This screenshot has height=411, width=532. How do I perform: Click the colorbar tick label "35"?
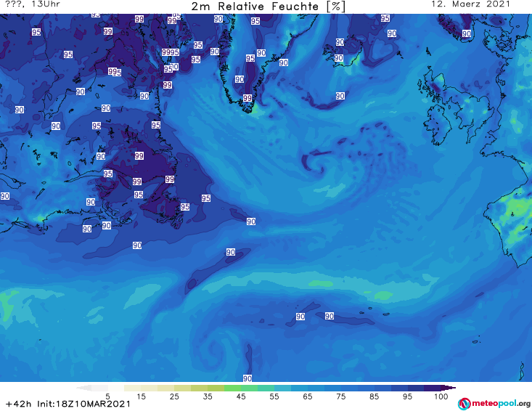208,396
